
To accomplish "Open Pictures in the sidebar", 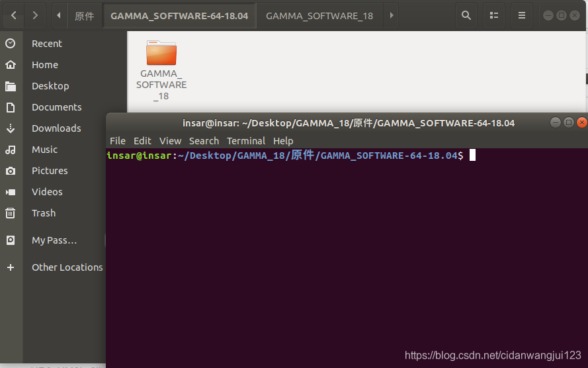I will (x=50, y=171).
